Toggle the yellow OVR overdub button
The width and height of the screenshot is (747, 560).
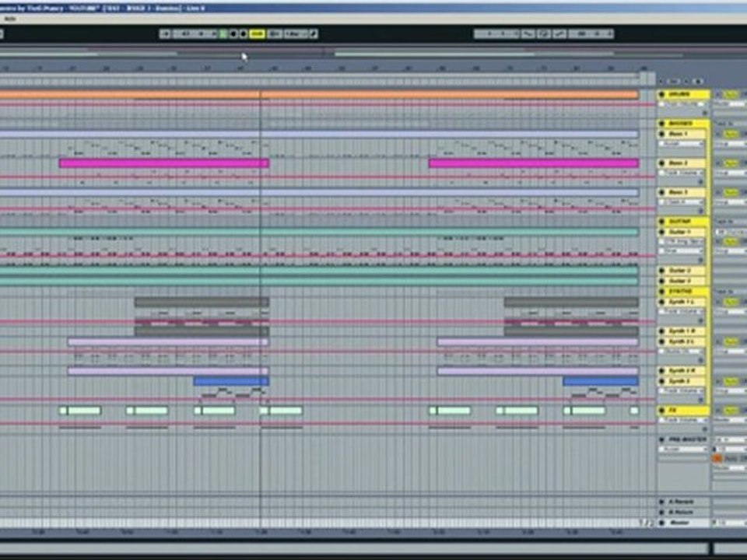tap(257, 33)
